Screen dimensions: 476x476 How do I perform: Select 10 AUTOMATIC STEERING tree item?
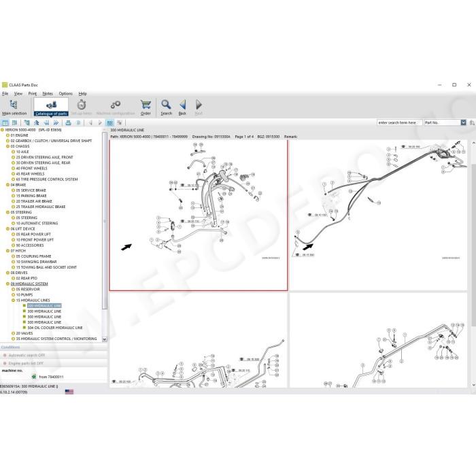[37, 223]
